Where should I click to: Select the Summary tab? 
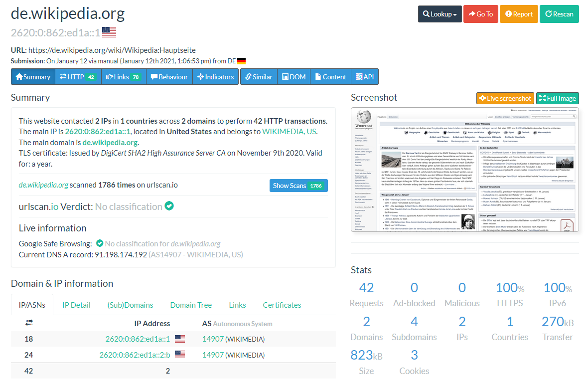point(33,77)
